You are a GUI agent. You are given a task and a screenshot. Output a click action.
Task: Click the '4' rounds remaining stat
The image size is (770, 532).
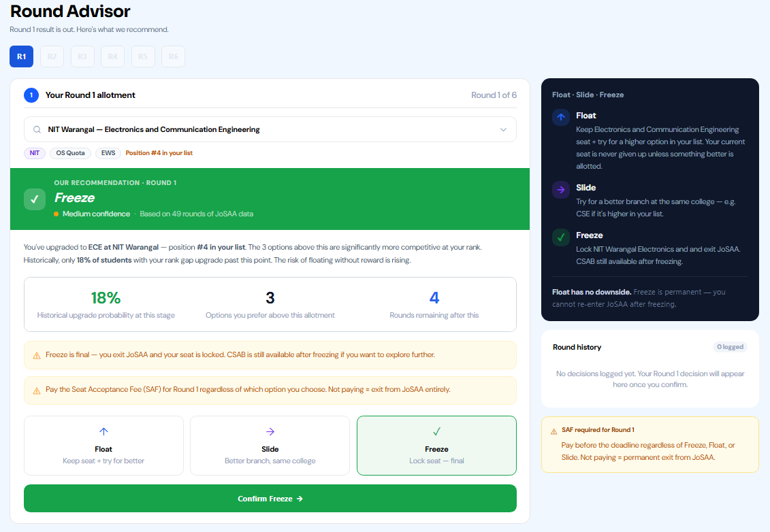pos(434,298)
